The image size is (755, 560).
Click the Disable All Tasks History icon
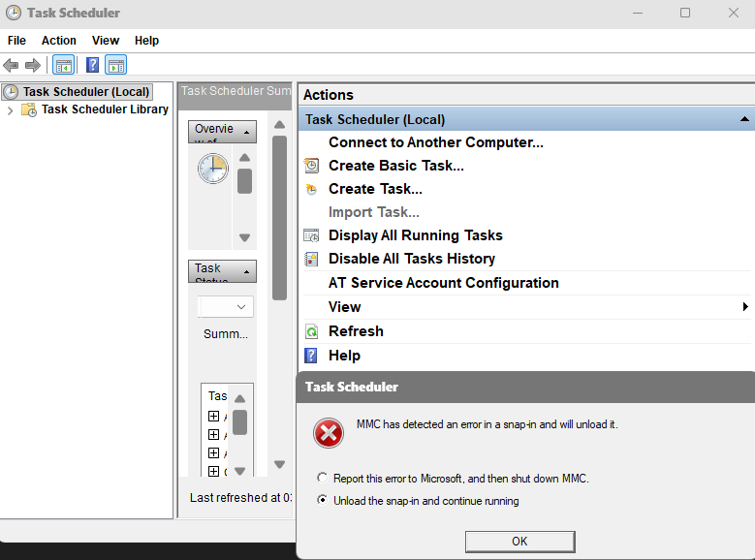[x=311, y=259]
